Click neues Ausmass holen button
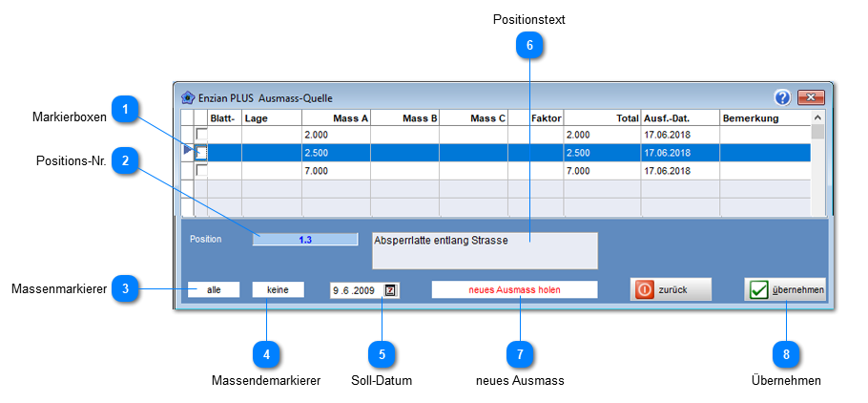 coord(514,290)
